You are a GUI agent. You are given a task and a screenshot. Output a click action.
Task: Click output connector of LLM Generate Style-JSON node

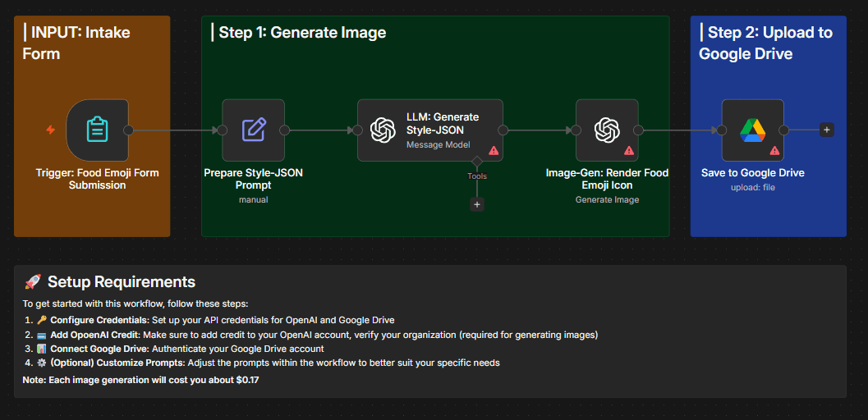click(x=503, y=130)
